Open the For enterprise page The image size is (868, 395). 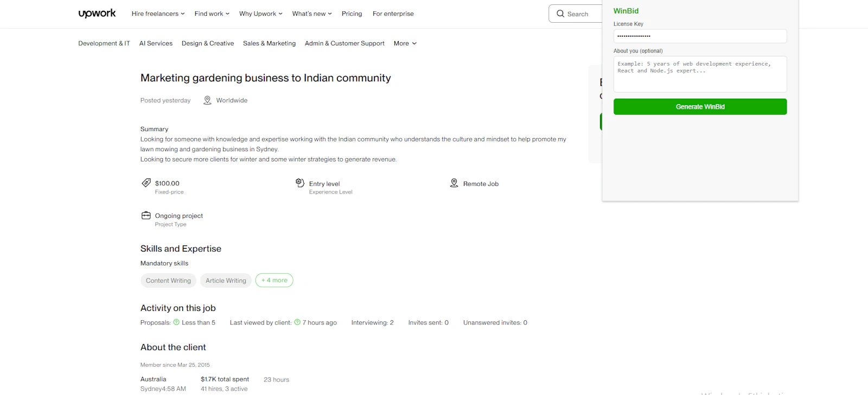click(393, 14)
